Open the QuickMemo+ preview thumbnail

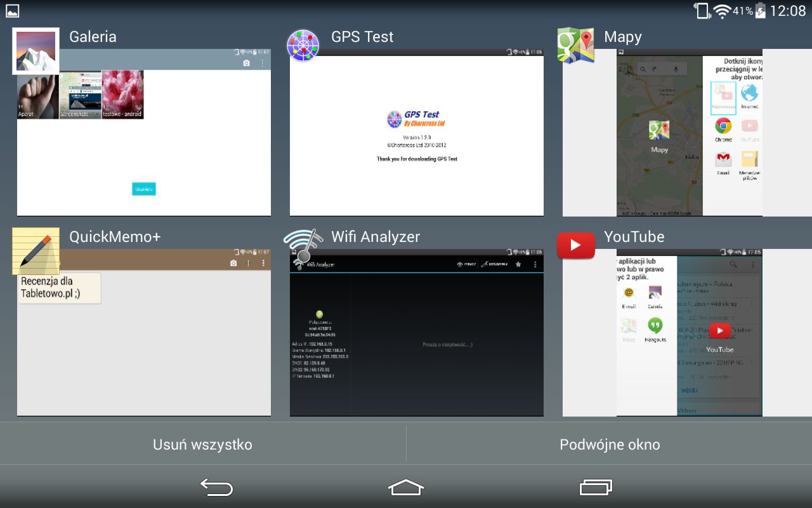click(x=144, y=333)
